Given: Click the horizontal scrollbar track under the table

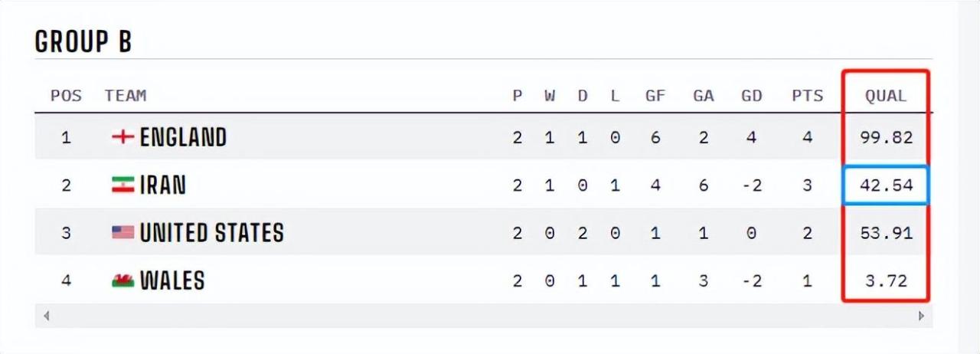Looking at the screenshot, I should point(484,316).
